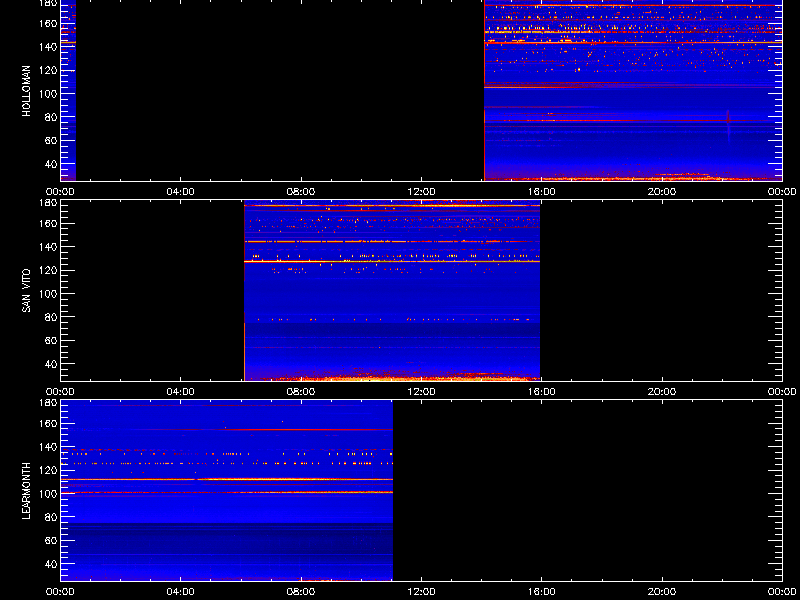Viewport: 800px width, 600px height.
Task: Click the 04:00 time label below Learmonth panel
Action: [181, 592]
